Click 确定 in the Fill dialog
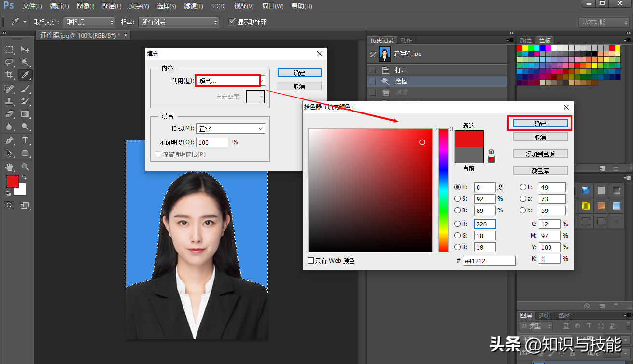 tap(299, 73)
